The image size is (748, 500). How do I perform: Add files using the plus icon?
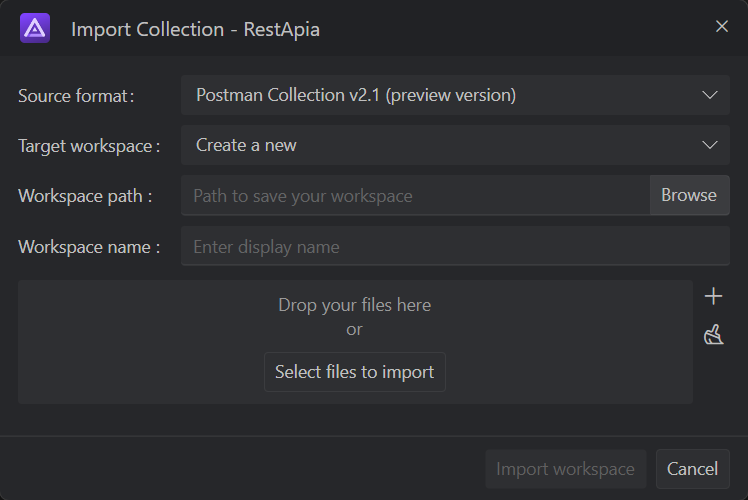click(x=713, y=296)
